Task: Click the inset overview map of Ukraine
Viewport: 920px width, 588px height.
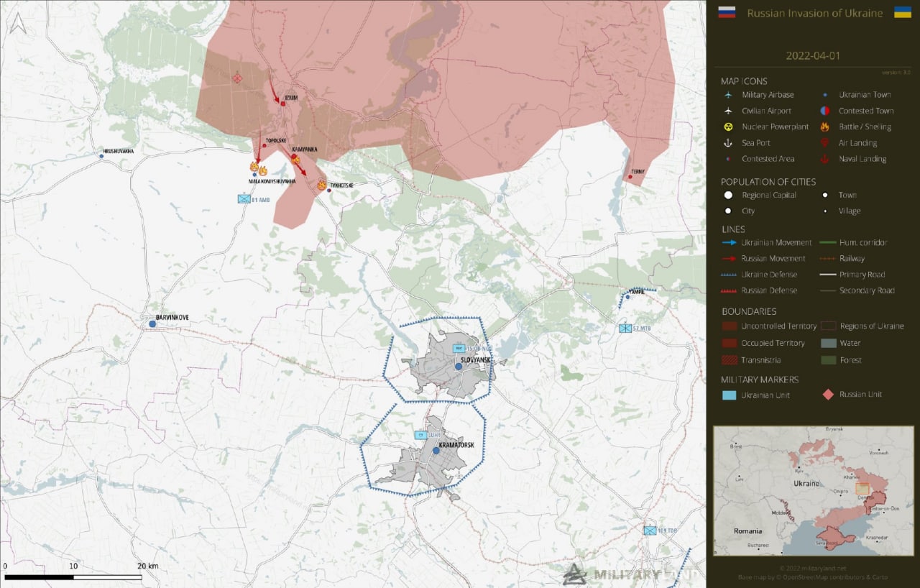Action: tap(812, 490)
